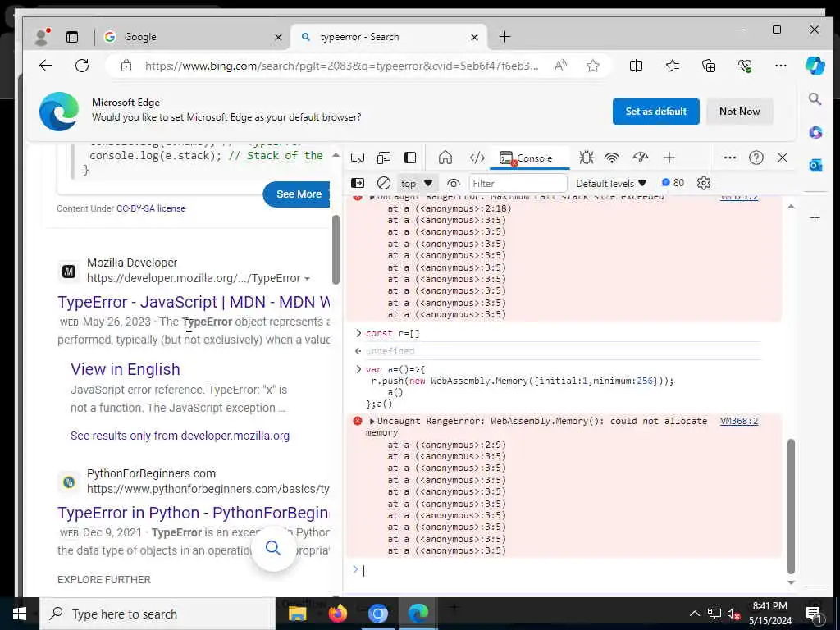Close the DevTools panel

pyautogui.click(x=782, y=157)
